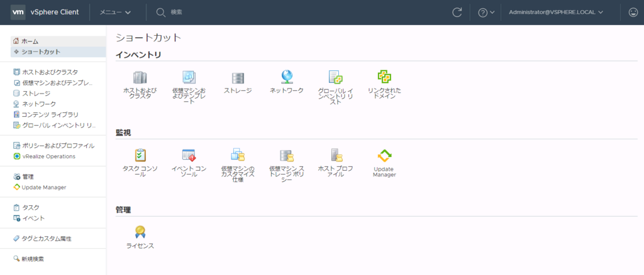Click the smiley feedback icon
This screenshot has width=644, height=275.
pyautogui.click(x=633, y=13)
